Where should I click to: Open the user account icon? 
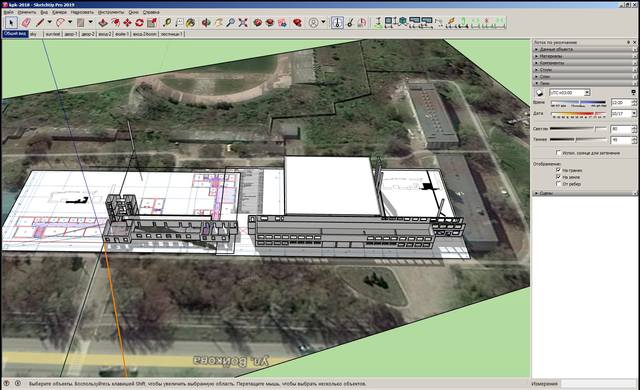(313, 22)
